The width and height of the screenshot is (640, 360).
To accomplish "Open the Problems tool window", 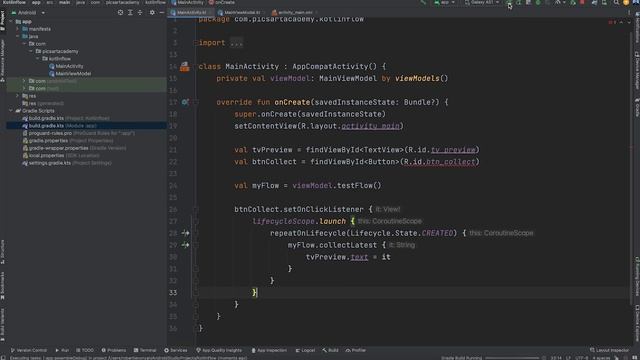I will click(114, 350).
